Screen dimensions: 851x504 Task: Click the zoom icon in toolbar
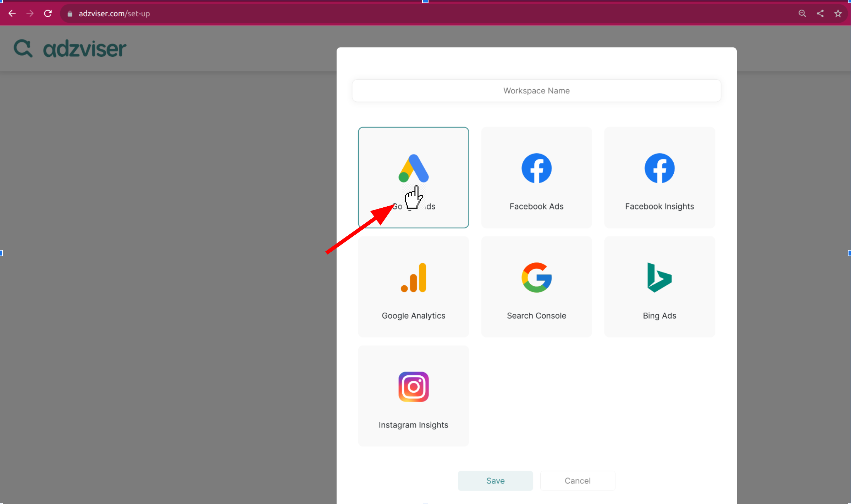point(802,13)
